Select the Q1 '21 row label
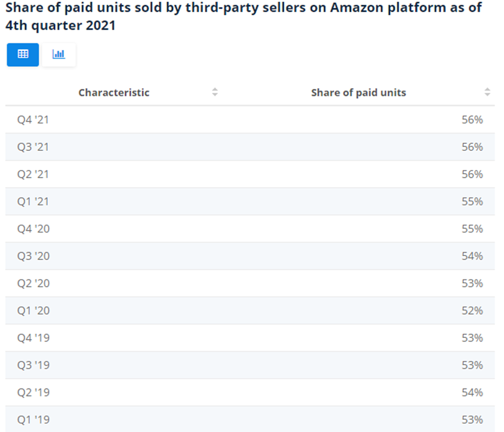504x432 pixels. click(x=33, y=201)
